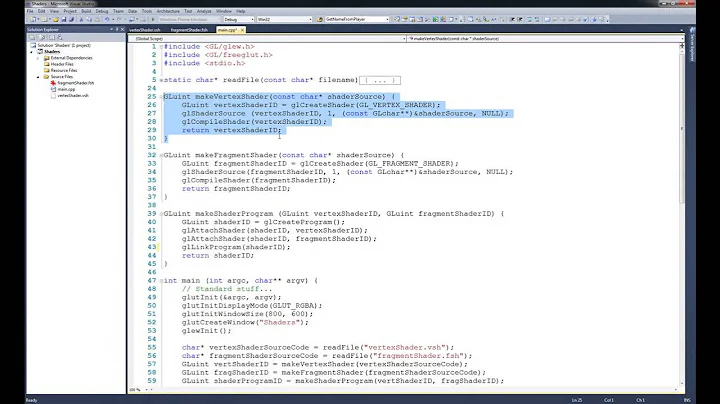The height and width of the screenshot is (404, 720).
Task: Click the editor's horizontal scrollbar
Action: pos(413,390)
